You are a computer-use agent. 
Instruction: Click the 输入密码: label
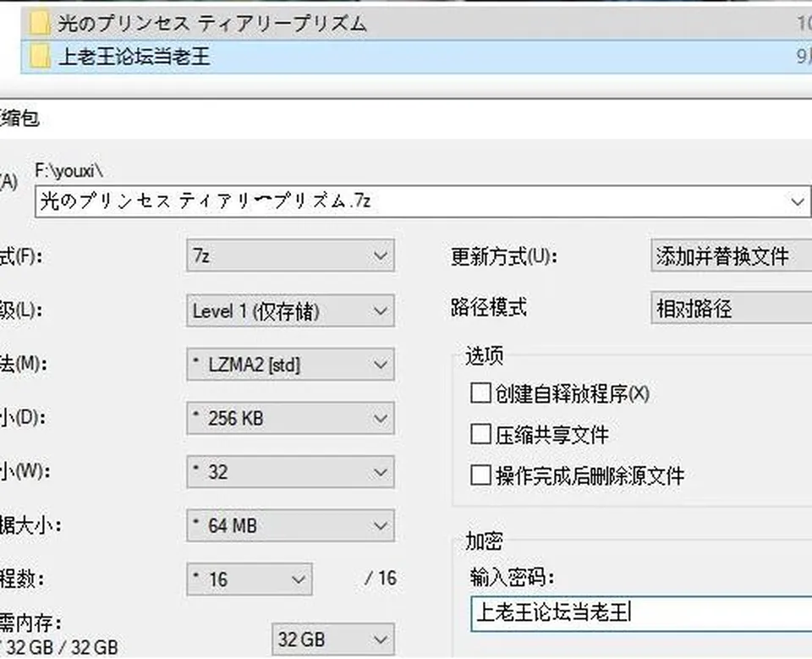513,577
